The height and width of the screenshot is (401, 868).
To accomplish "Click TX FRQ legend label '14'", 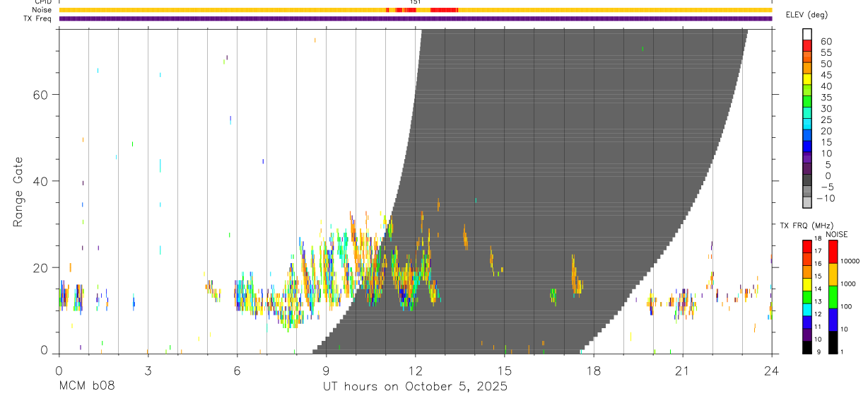I will tap(817, 289).
